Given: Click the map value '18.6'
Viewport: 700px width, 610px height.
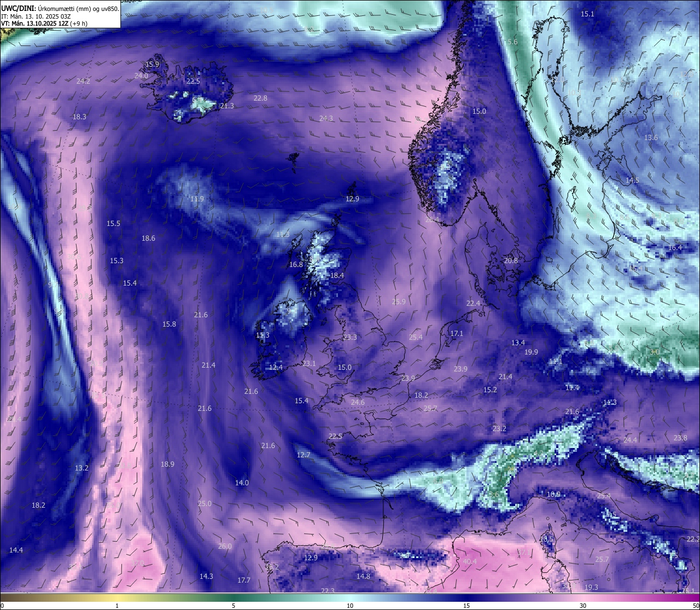Looking at the screenshot, I should tap(148, 238).
